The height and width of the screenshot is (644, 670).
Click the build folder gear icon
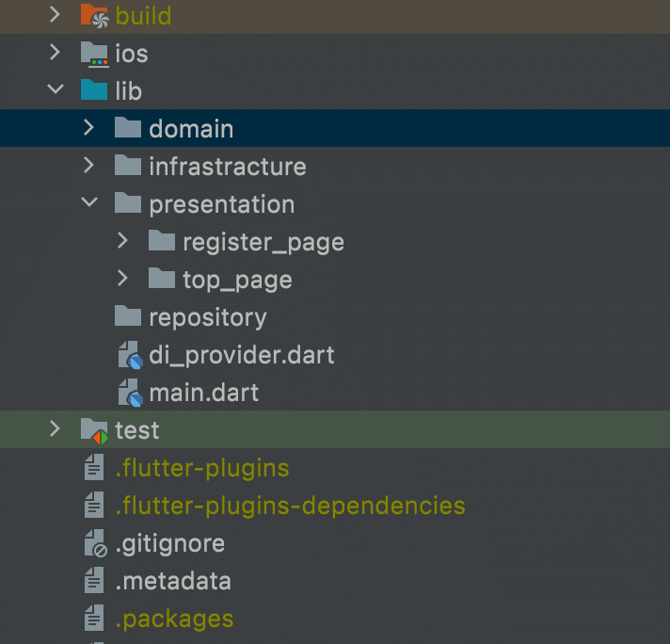(94, 16)
